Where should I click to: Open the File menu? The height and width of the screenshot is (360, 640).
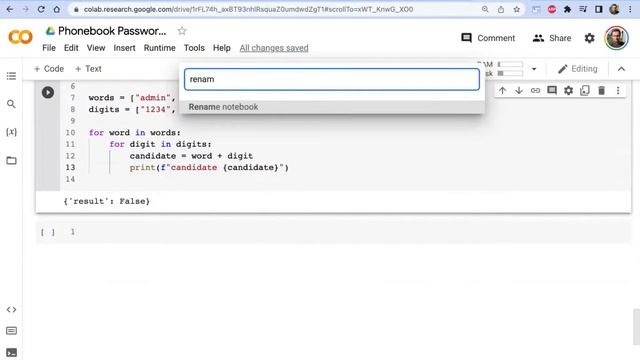click(x=49, y=48)
